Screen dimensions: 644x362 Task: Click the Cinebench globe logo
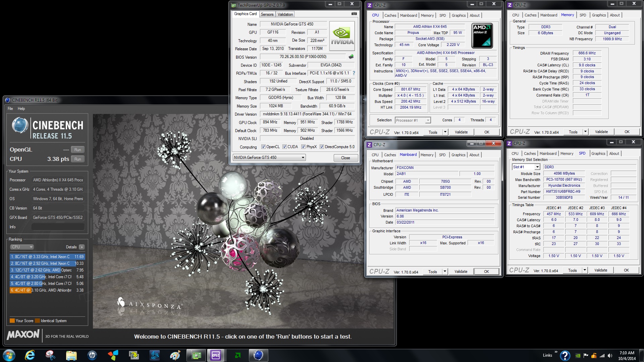point(20,126)
